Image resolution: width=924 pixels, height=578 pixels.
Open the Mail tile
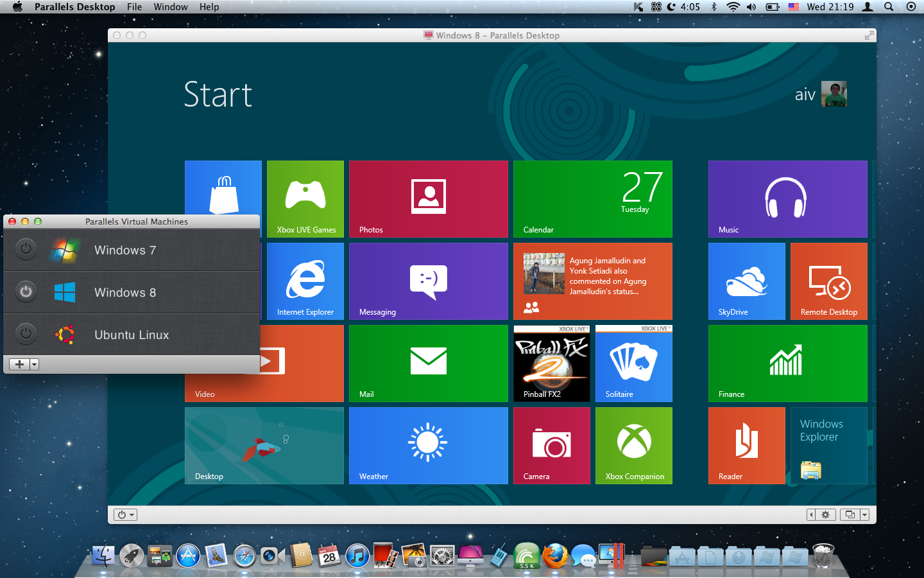pyautogui.click(x=429, y=363)
